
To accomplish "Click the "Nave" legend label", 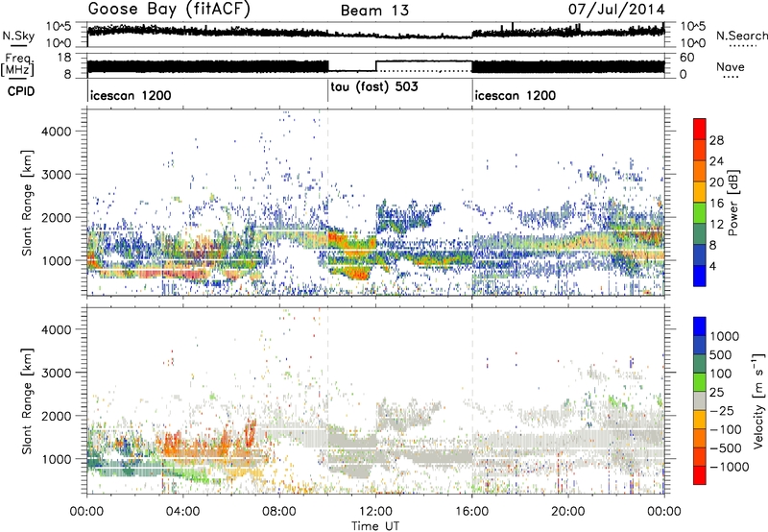I will click(x=731, y=67).
